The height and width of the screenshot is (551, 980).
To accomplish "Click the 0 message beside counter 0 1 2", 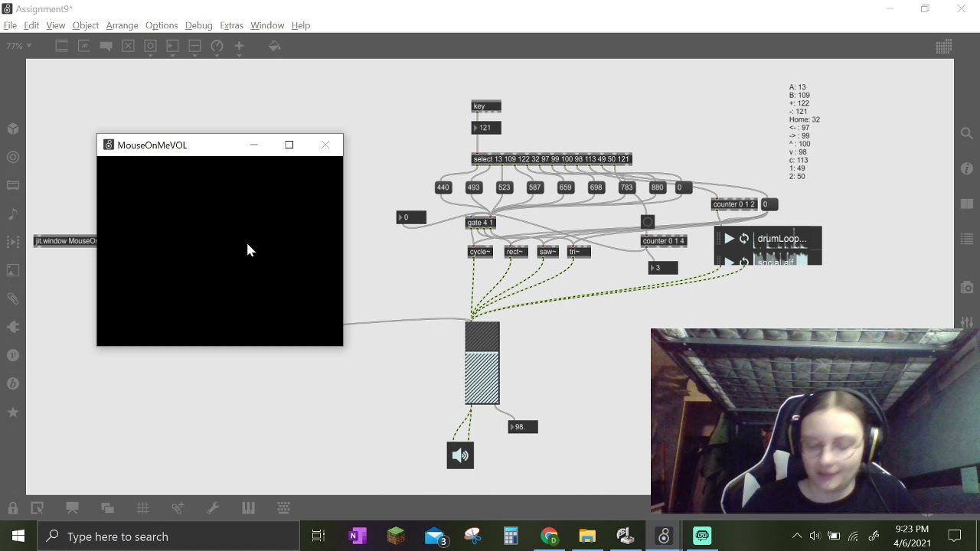I will point(769,204).
